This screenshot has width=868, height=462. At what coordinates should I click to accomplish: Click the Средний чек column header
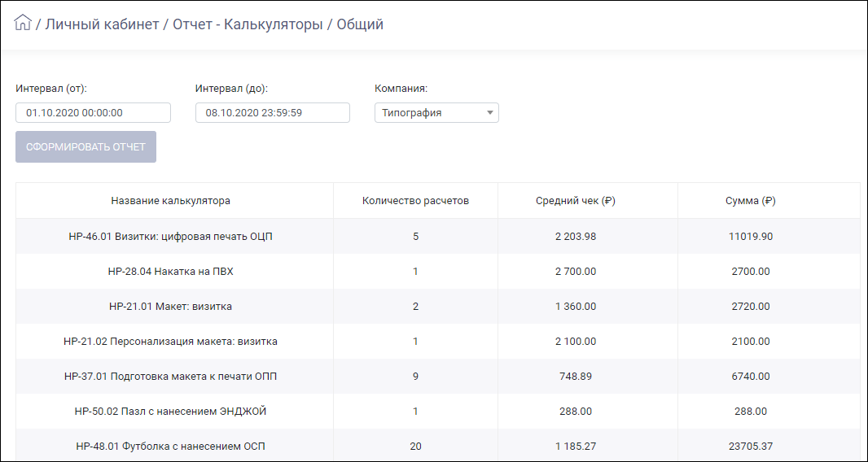click(576, 201)
